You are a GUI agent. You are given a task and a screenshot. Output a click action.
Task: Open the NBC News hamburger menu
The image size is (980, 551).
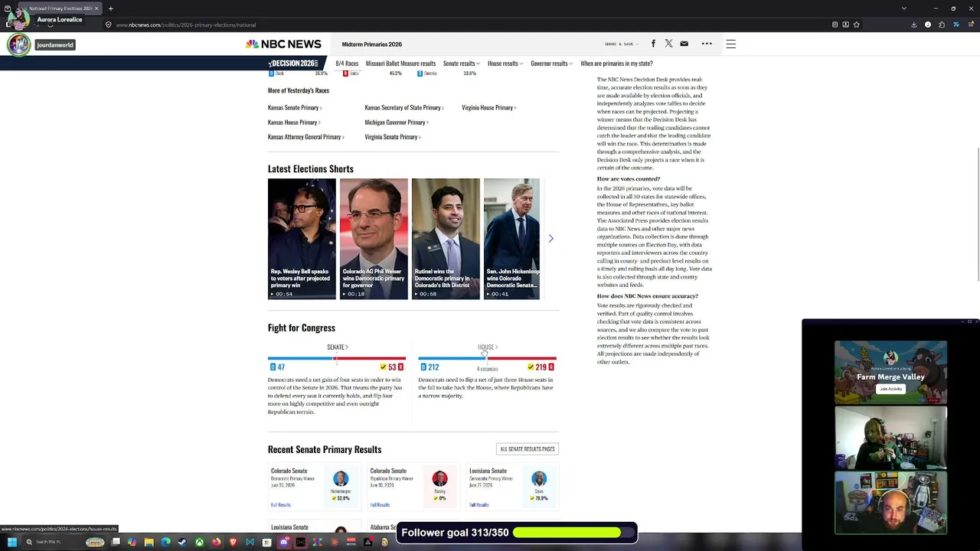pos(730,44)
